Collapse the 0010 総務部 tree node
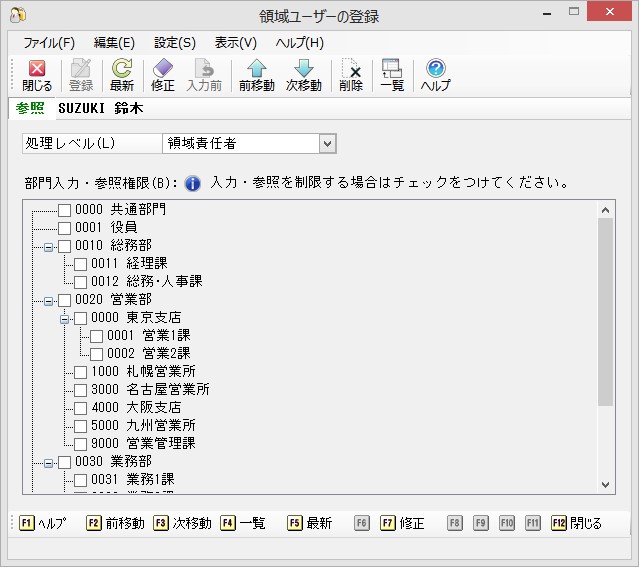Screen dimensions: 639x567 pyautogui.click(x=48, y=246)
